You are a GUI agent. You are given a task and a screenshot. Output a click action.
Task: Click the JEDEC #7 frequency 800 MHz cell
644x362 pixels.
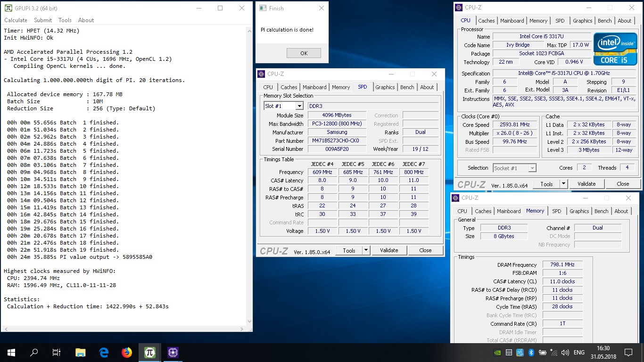click(x=413, y=173)
